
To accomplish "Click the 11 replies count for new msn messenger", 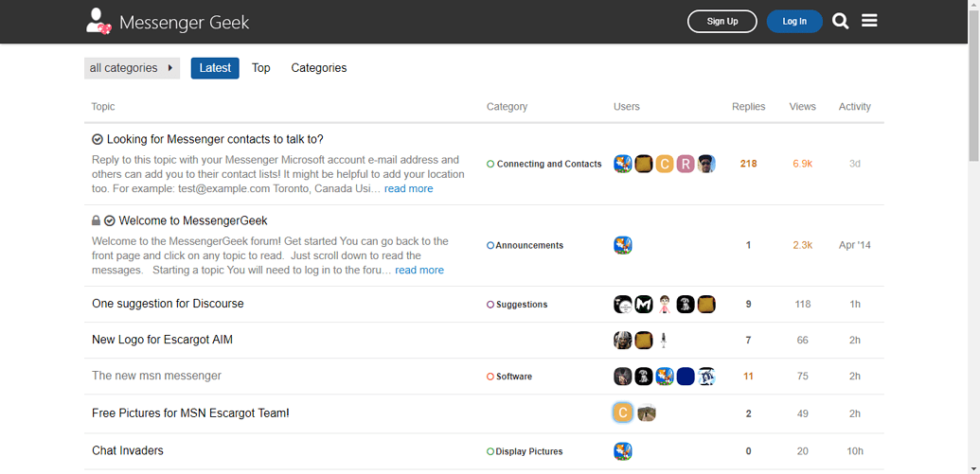I will (x=749, y=377).
